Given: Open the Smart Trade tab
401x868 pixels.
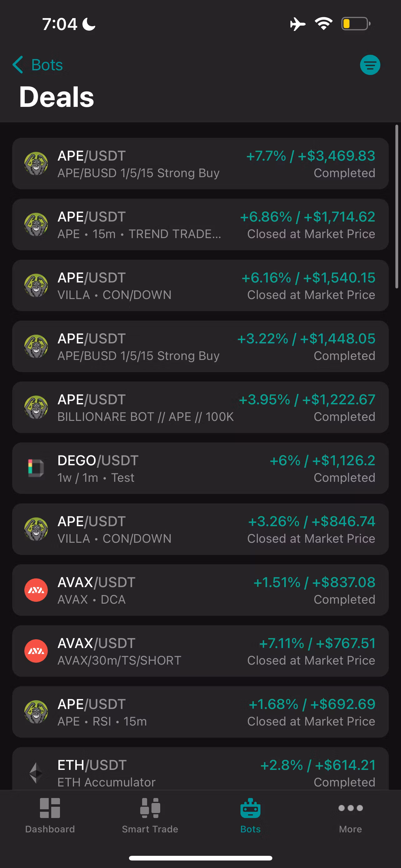Looking at the screenshot, I should pyautogui.click(x=150, y=815).
